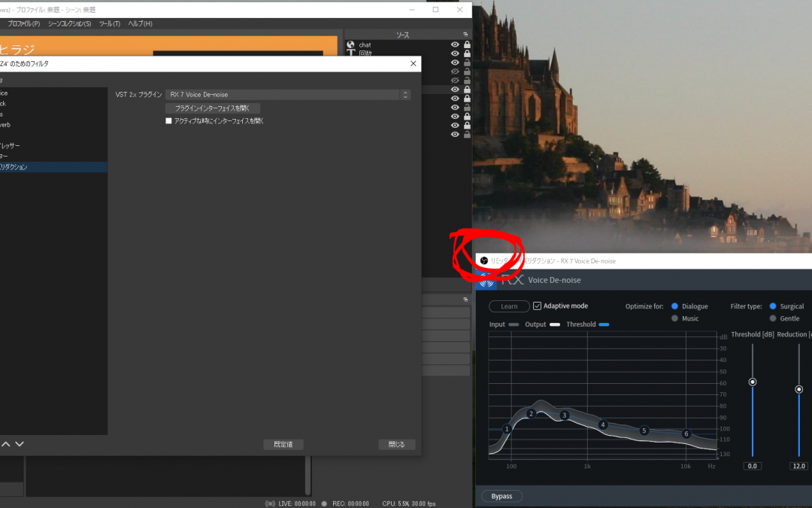Toggle visibility of the chat source

[x=455, y=45]
